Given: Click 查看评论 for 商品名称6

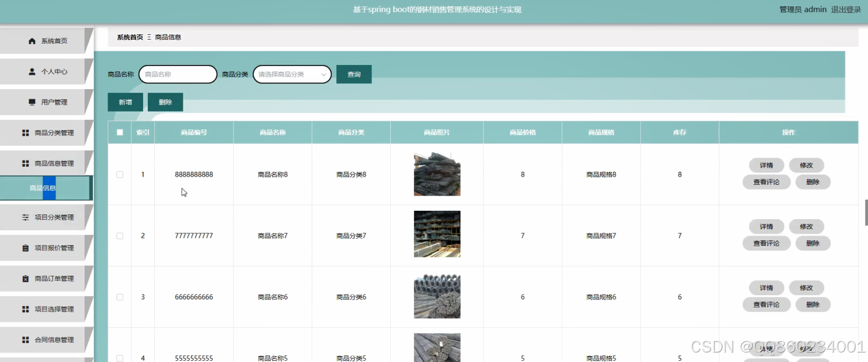Looking at the screenshot, I should (x=766, y=305).
